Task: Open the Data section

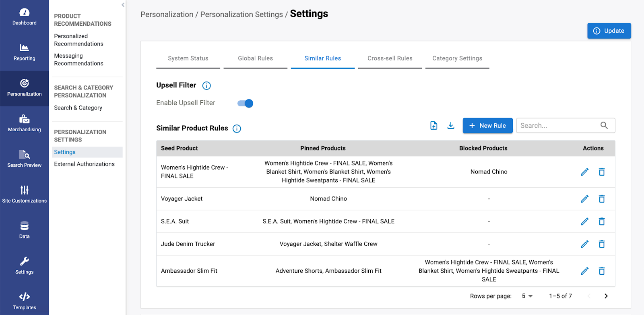Action: [24, 230]
